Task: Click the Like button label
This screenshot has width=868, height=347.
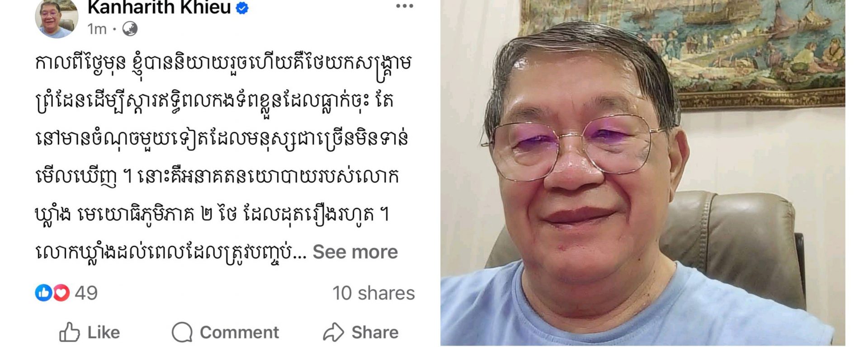Action: tap(104, 333)
